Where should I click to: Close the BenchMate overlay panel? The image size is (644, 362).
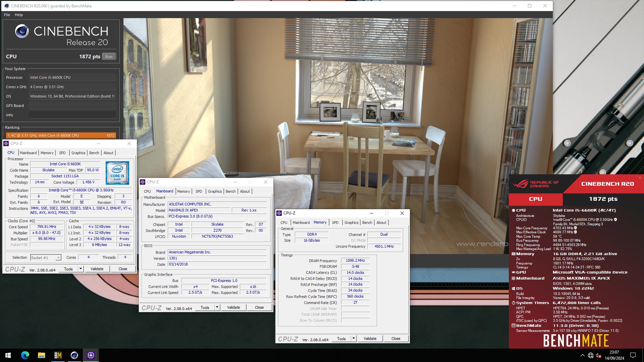pos(640,178)
